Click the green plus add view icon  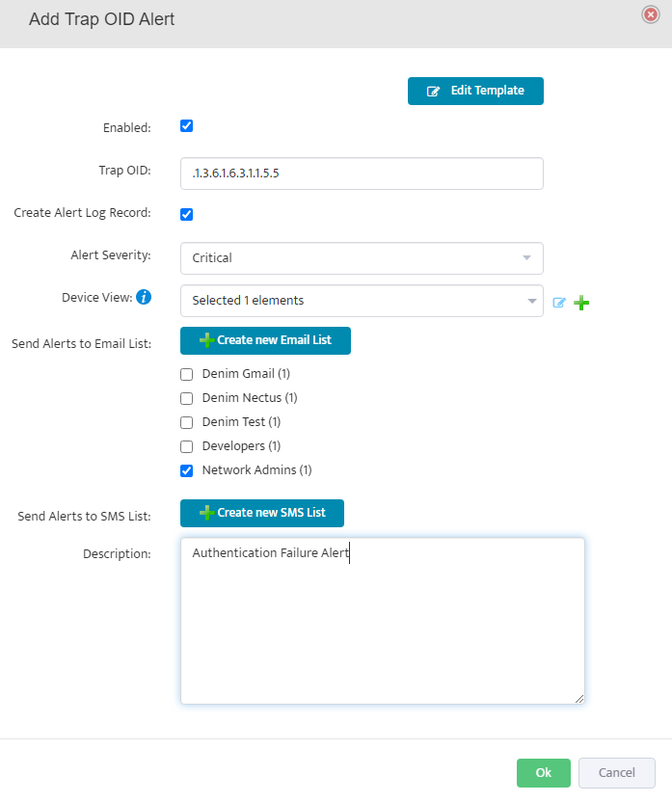tap(581, 303)
